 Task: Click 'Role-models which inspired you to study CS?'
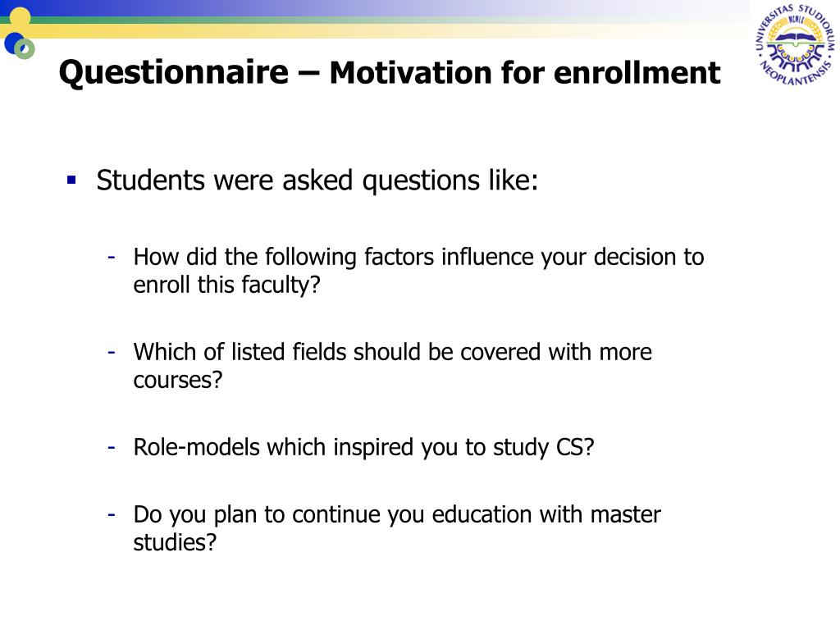point(363,447)
